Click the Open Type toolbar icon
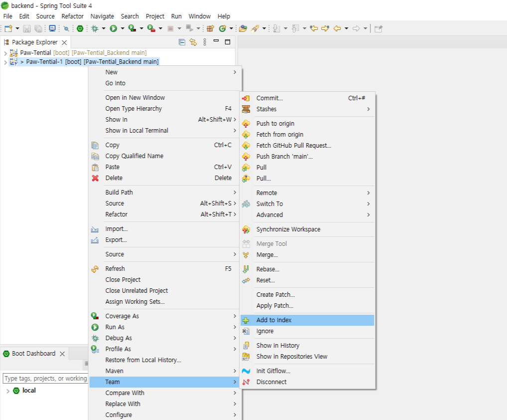This screenshot has width=507, height=420. click(x=243, y=28)
